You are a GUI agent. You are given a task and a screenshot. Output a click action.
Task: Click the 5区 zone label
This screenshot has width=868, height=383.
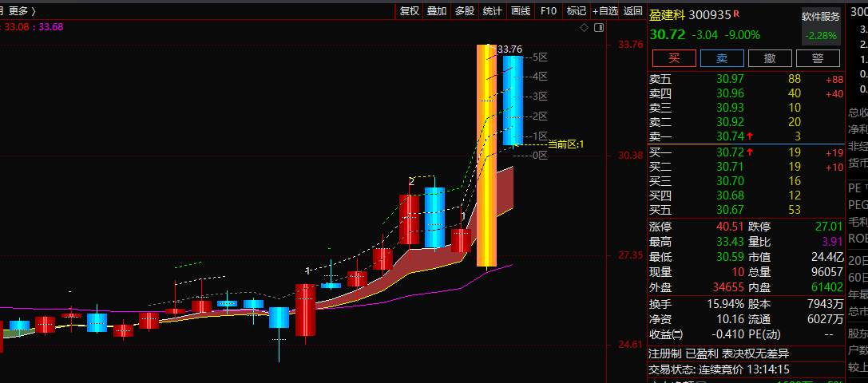(541, 57)
